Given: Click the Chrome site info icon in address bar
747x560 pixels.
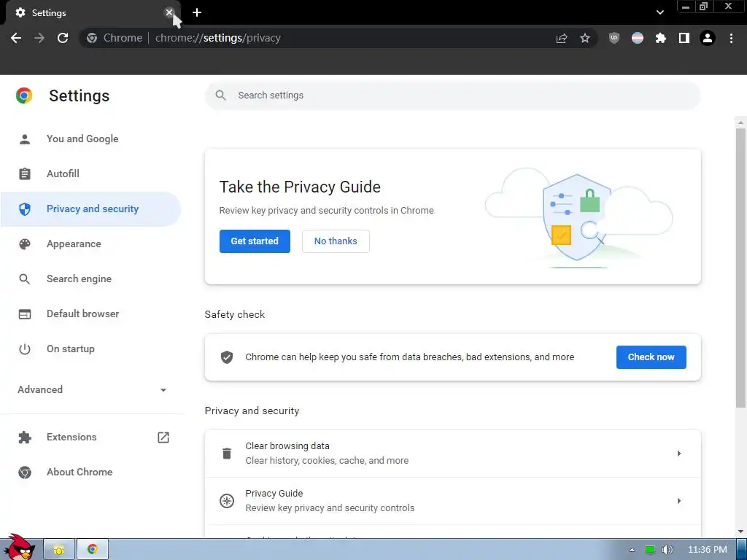Looking at the screenshot, I should (92, 38).
